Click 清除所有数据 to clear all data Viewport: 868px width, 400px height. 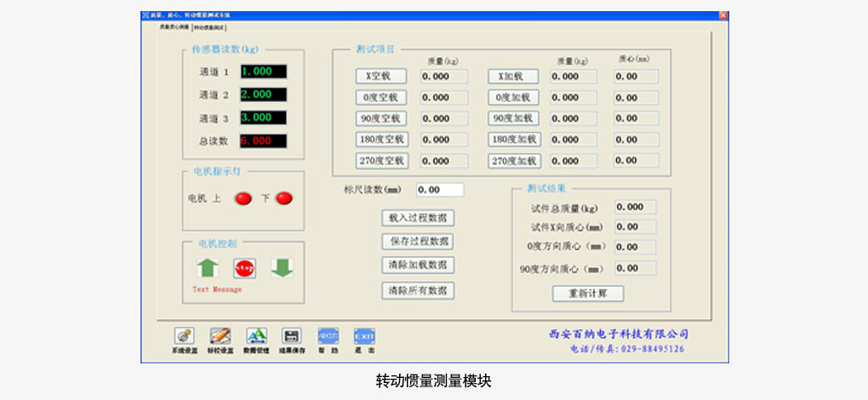coord(418,290)
